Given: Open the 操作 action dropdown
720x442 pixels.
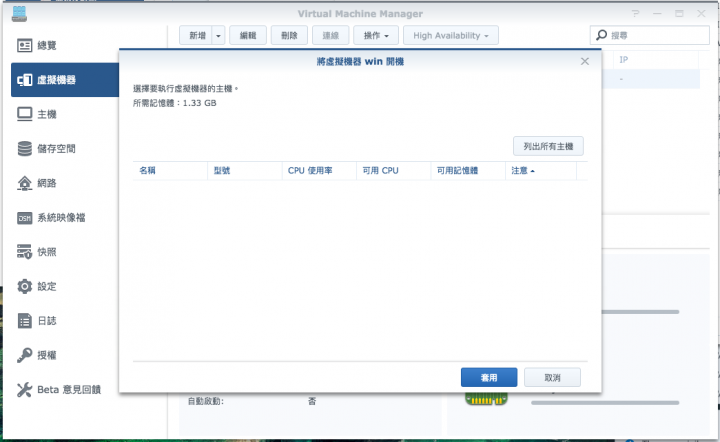Looking at the screenshot, I should (376, 35).
